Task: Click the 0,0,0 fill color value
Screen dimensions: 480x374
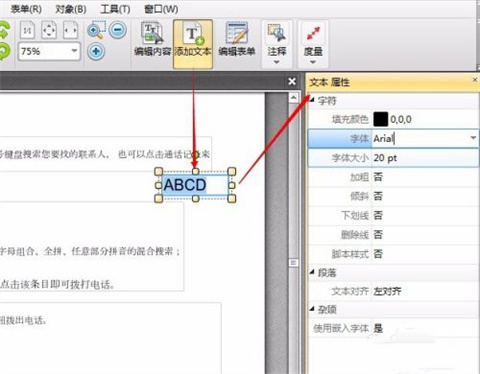Action: coord(401,119)
